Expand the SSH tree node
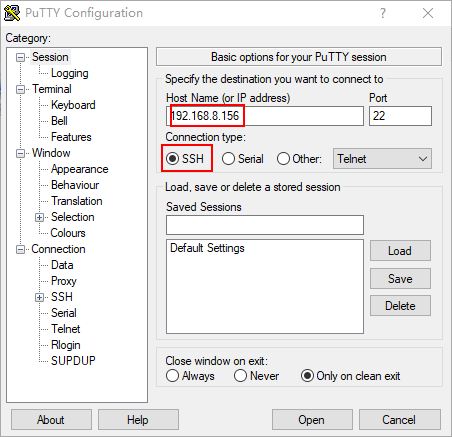Viewport: 452px width, 437px height. [x=39, y=297]
